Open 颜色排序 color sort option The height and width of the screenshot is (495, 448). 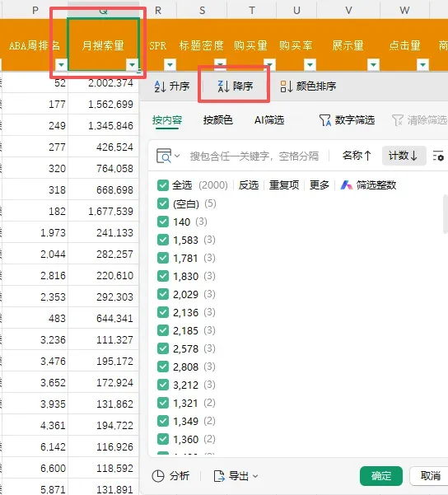[x=308, y=86]
